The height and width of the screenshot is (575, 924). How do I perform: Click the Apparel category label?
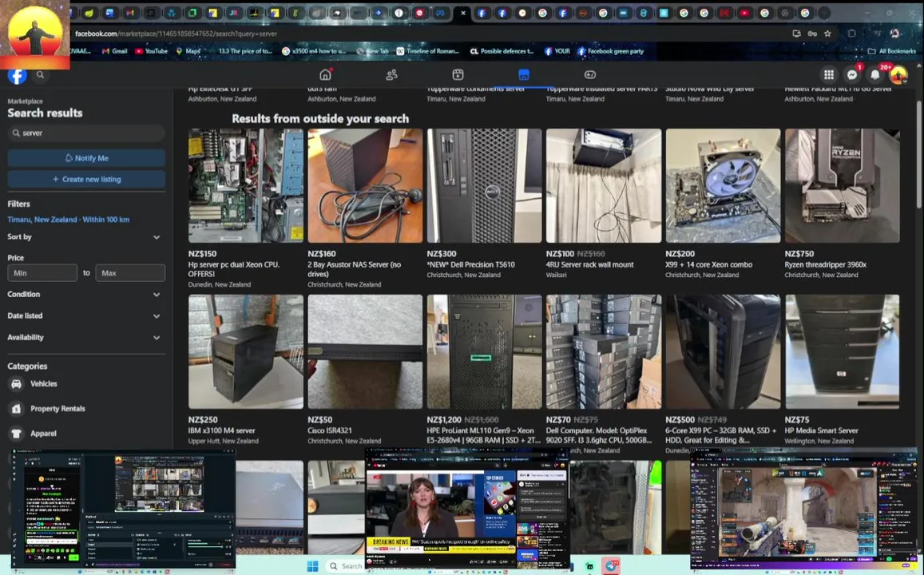point(44,433)
